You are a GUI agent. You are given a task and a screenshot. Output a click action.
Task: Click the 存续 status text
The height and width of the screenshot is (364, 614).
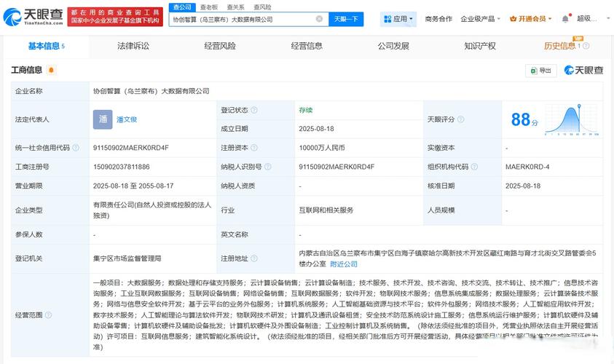click(x=306, y=111)
